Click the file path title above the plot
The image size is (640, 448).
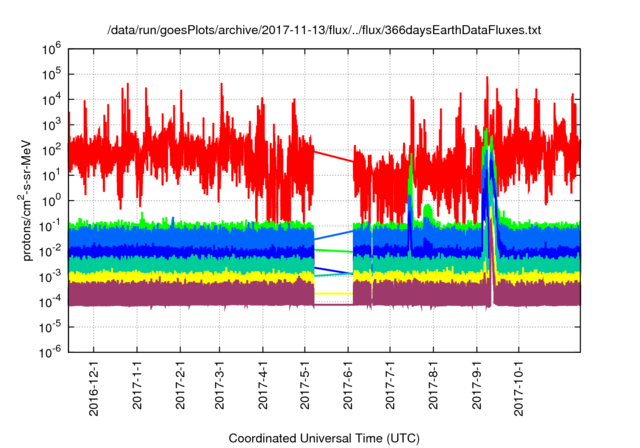(x=324, y=30)
